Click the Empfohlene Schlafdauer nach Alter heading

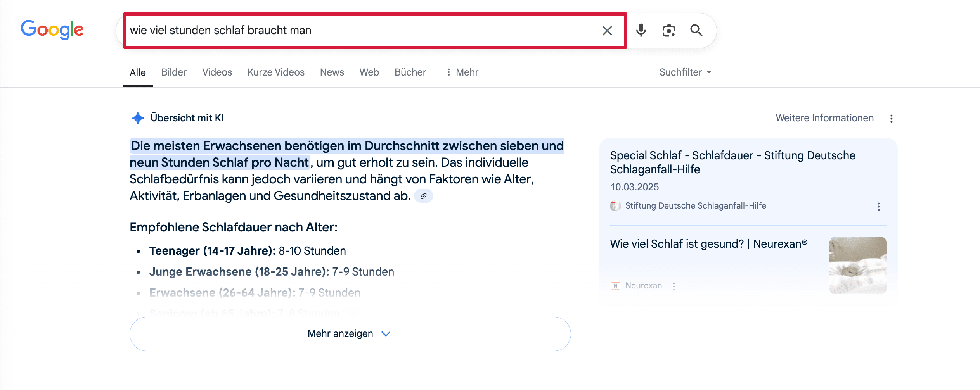coord(234,227)
